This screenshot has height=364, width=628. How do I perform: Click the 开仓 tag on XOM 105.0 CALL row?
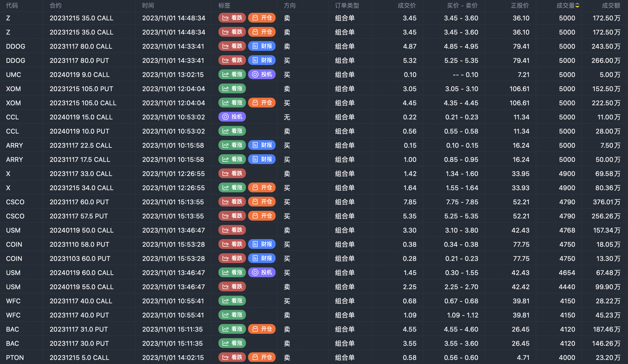(x=262, y=103)
